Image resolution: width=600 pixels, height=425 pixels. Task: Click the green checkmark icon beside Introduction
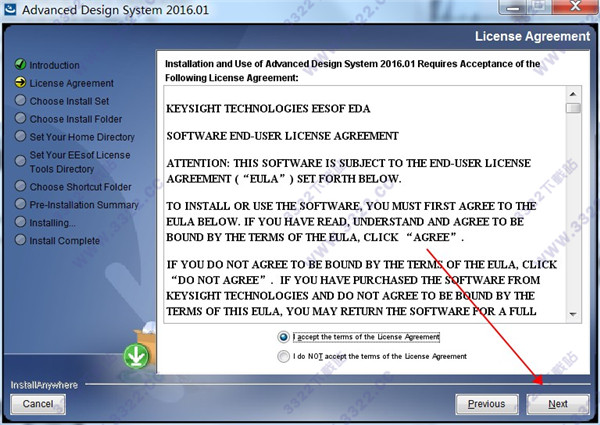20,64
